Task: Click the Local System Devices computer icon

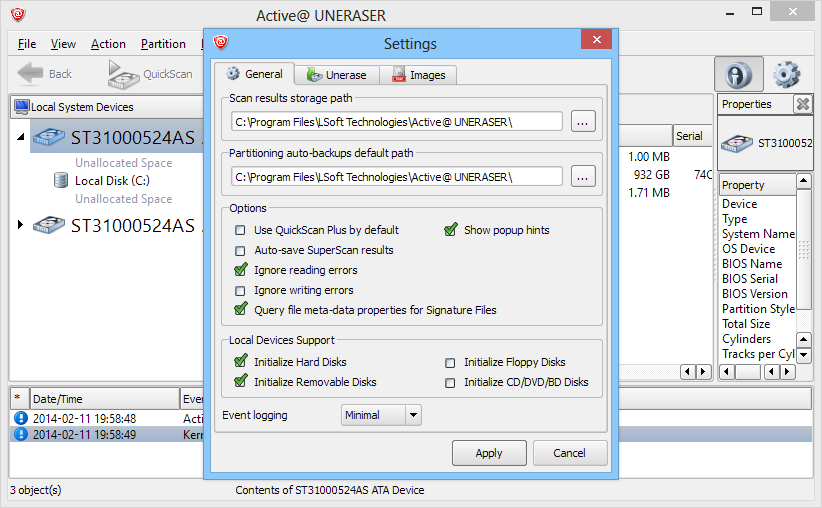Action: coord(21,106)
